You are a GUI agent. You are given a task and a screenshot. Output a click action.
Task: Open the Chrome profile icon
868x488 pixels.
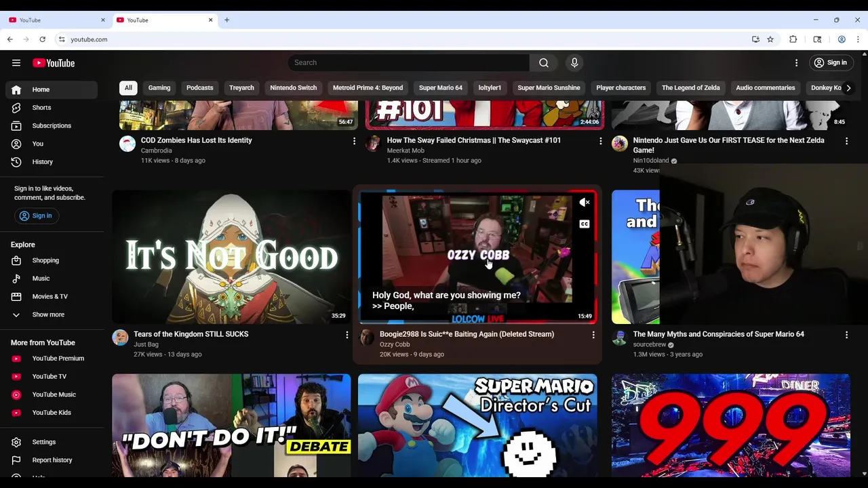842,39
